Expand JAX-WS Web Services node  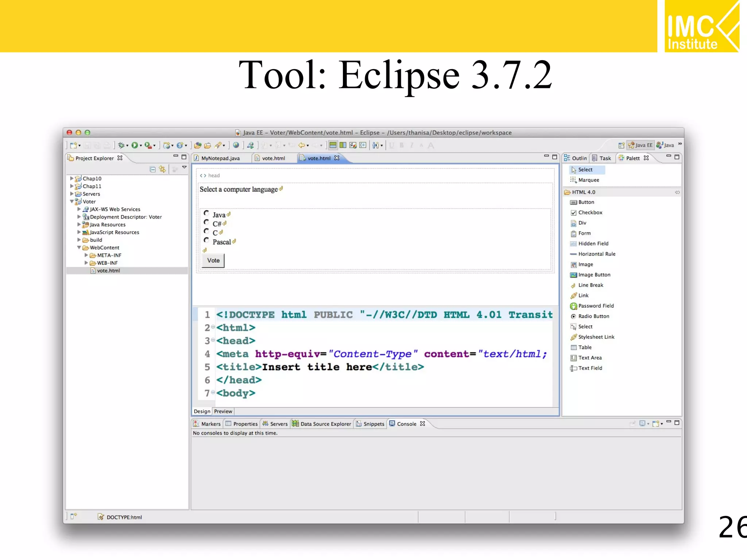[x=79, y=209]
